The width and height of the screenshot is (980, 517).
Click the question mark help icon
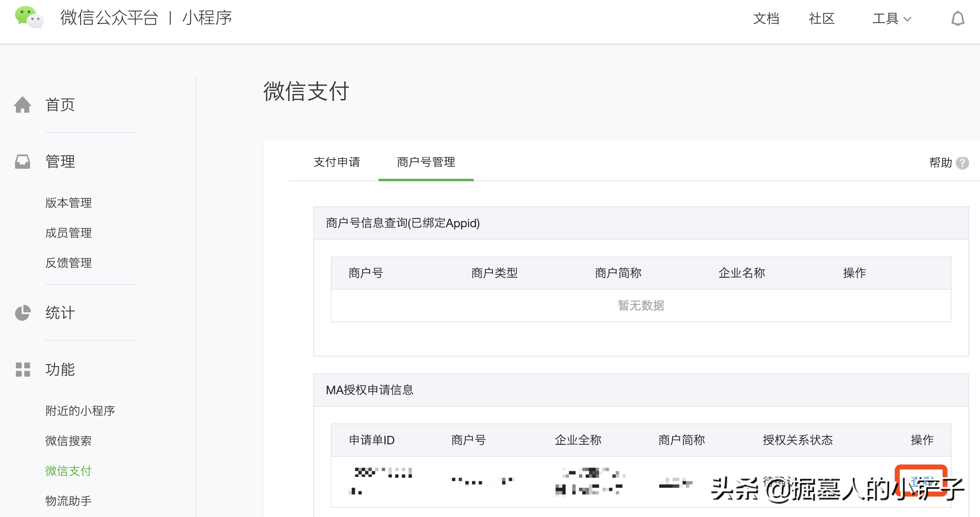point(962,163)
